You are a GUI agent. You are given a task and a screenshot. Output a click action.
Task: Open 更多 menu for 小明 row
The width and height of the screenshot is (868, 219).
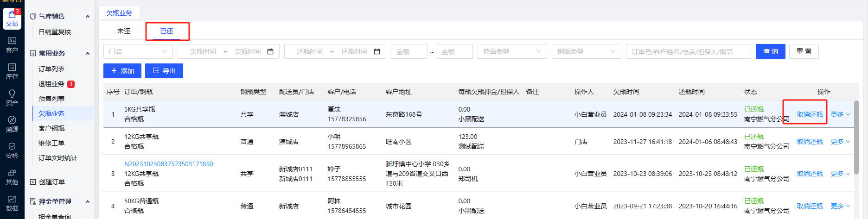click(x=840, y=142)
